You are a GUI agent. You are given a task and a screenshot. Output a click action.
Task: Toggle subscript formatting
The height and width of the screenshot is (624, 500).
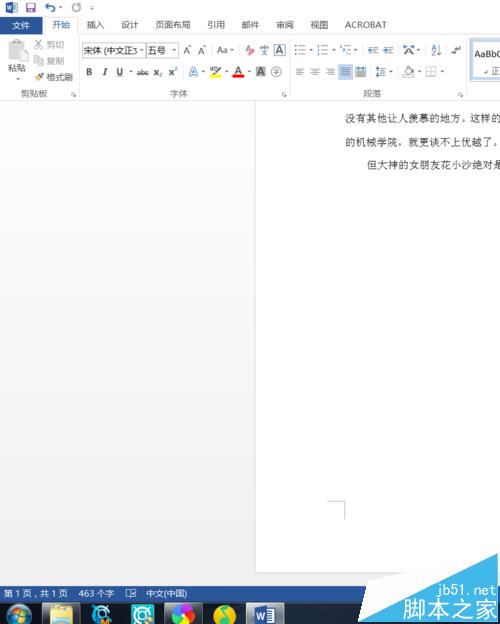[158, 72]
